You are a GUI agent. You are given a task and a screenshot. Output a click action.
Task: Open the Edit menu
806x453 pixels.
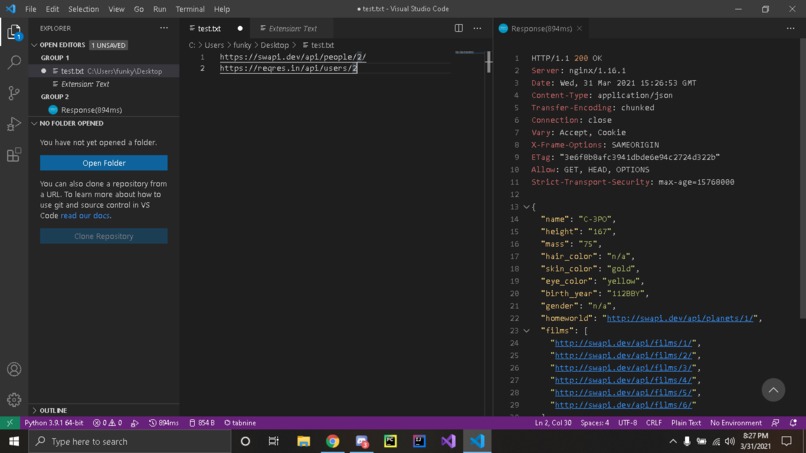point(52,9)
